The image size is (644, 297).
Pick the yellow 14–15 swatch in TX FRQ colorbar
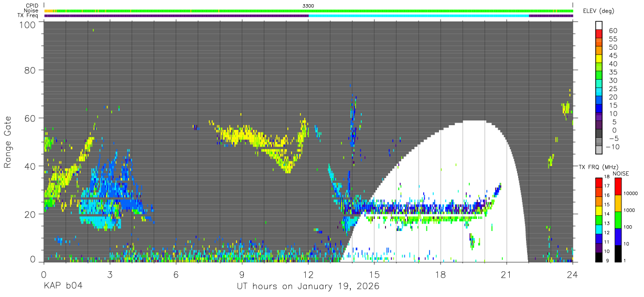599,210
